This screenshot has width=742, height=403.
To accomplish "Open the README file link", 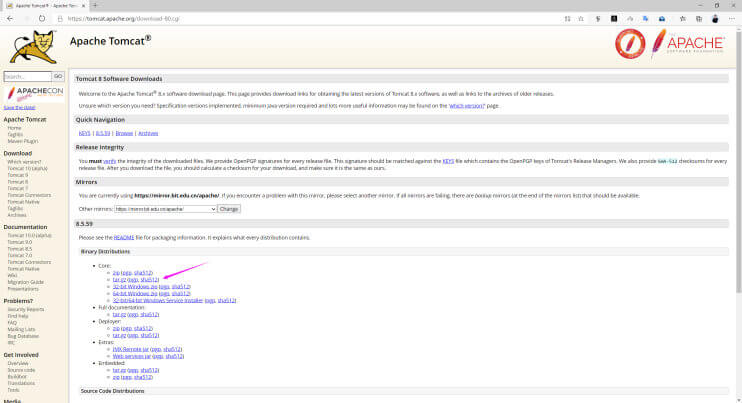I will [x=124, y=237].
